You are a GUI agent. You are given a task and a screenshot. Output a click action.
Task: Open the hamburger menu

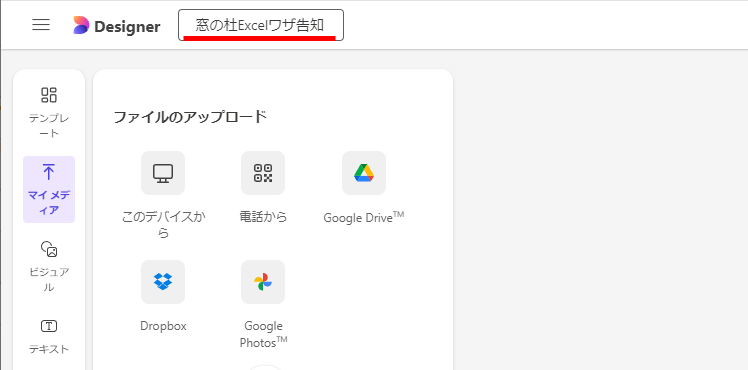click(41, 25)
